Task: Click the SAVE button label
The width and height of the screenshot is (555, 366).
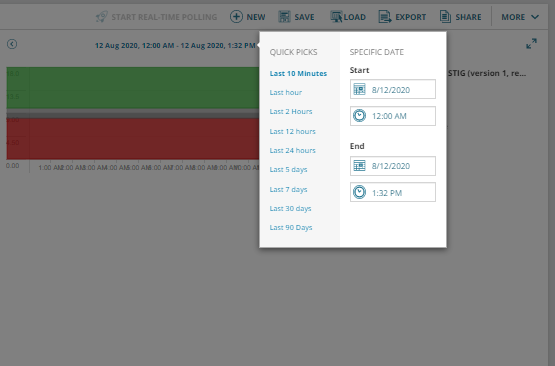Action: (304, 17)
